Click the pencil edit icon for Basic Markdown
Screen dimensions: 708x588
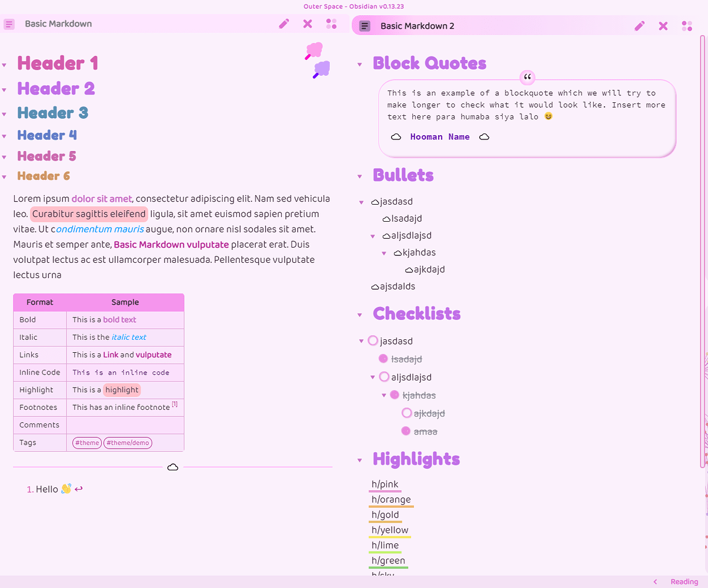coord(284,24)
